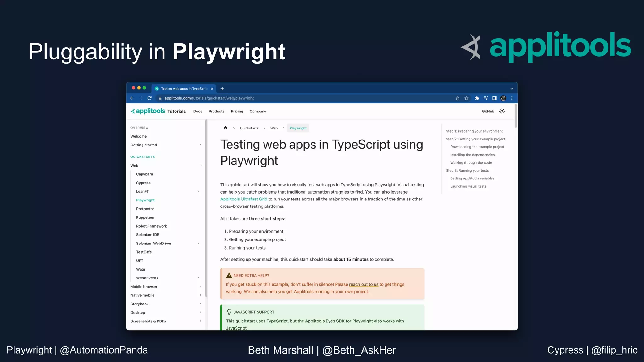Expand the Getting started sidebar section
Screen dimensions: 644x362
[200, 145]
